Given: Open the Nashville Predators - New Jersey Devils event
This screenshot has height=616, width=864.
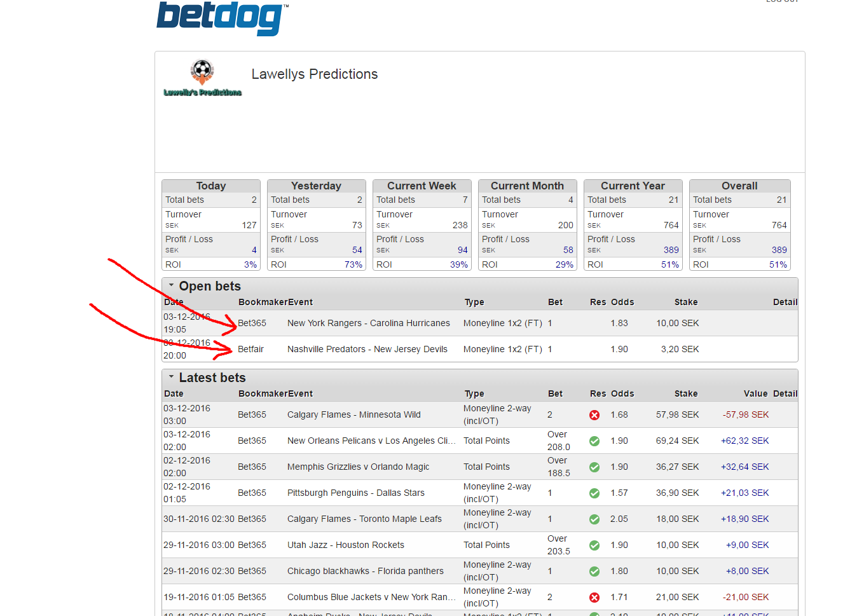Looking at the screenshot, I should coord(367,349).
